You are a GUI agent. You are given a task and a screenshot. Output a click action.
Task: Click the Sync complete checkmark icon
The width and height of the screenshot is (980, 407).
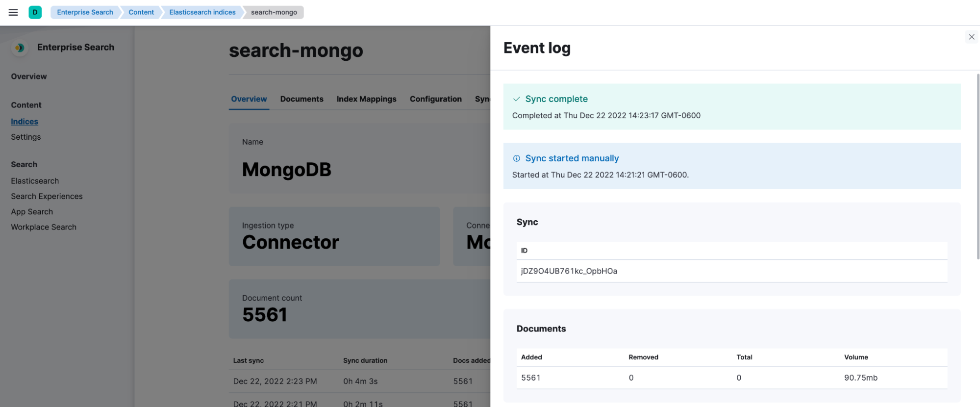(516, 99)
